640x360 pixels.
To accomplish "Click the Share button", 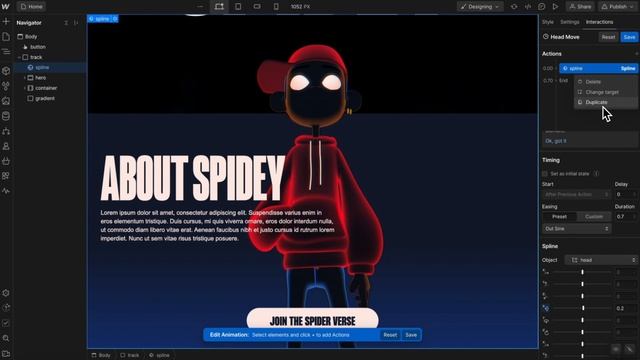I will (x=580, y=7).
